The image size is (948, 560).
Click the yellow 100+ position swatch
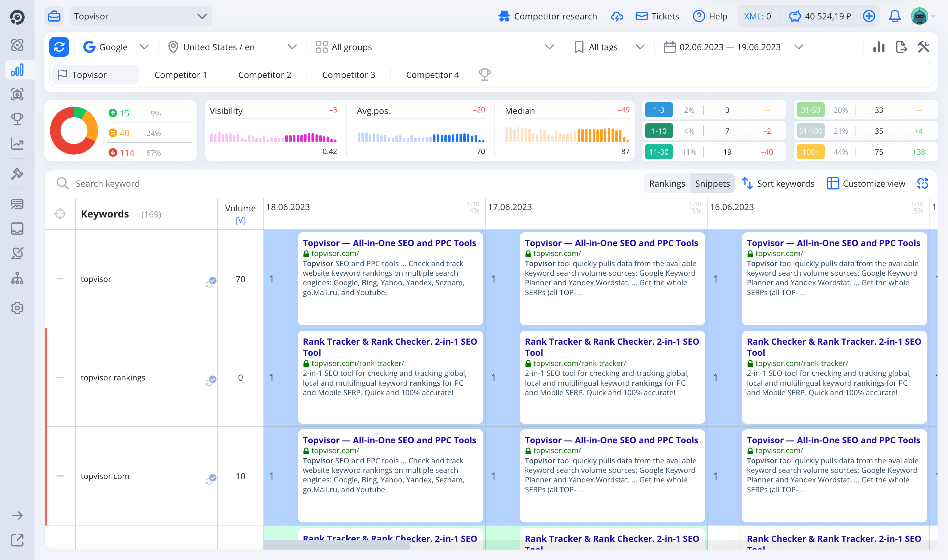coord(810,152)
